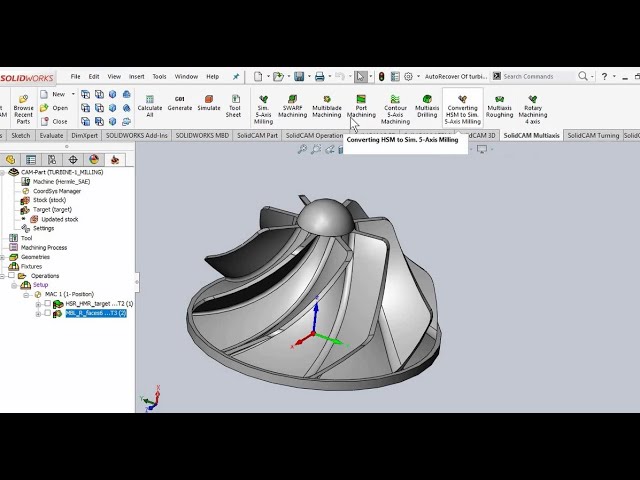Collapse the Setup node

pos(14,285)
